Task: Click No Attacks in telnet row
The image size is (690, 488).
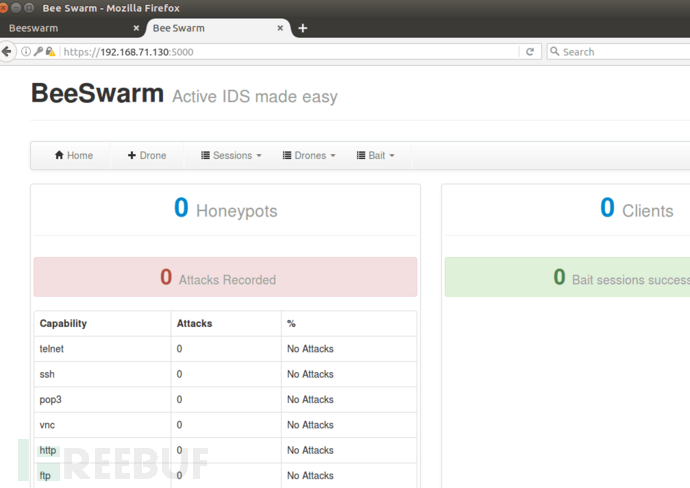Action: click(310, 349)
